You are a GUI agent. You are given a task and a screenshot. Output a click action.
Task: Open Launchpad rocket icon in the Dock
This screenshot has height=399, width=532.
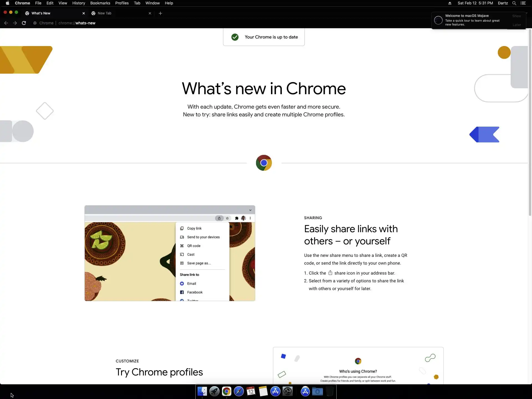coord(214,391)
